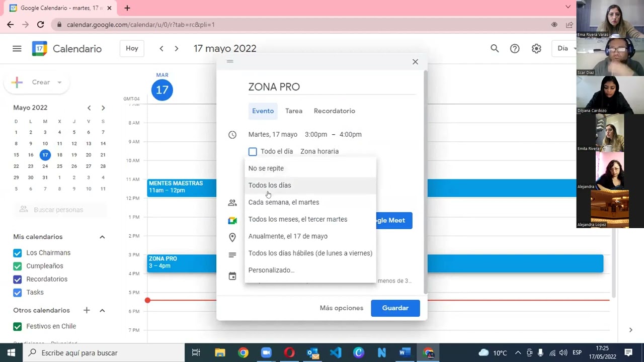Click the Hoy button

(132, 49)
